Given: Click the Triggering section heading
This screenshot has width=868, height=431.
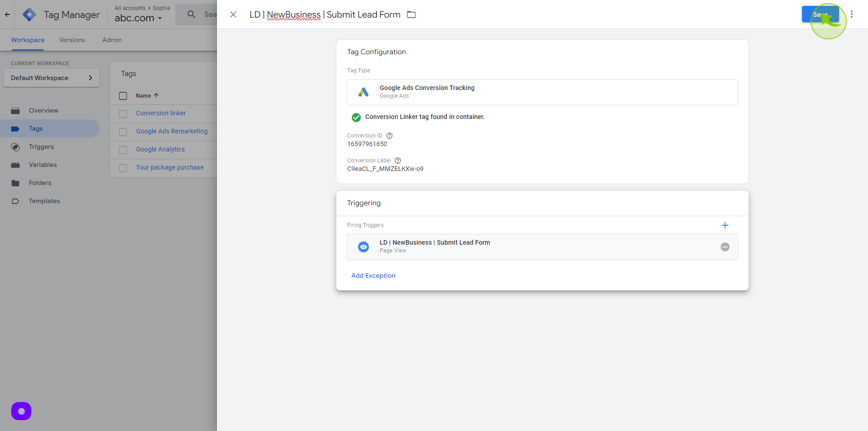Looking at the screenshot, I should tap(364, 203).
